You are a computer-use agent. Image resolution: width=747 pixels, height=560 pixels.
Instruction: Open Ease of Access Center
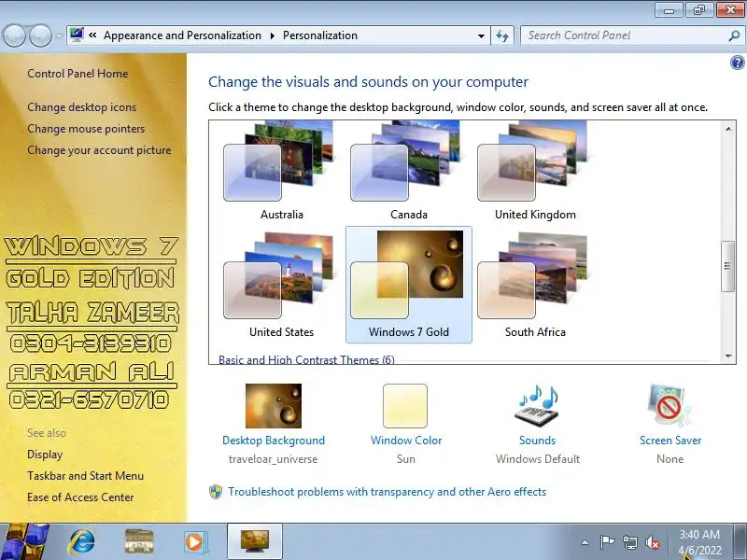(80, 497)
